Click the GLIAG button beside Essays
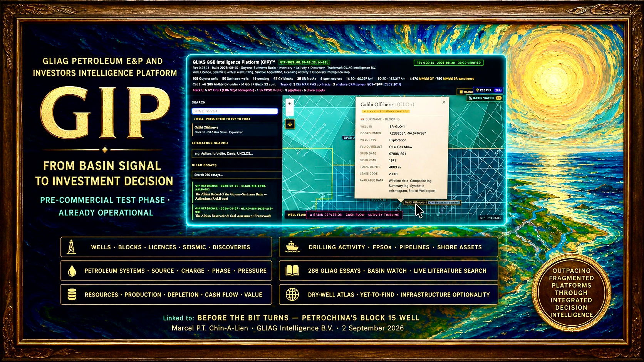Viewport: 644px width, 362px height. pos(465,92)
